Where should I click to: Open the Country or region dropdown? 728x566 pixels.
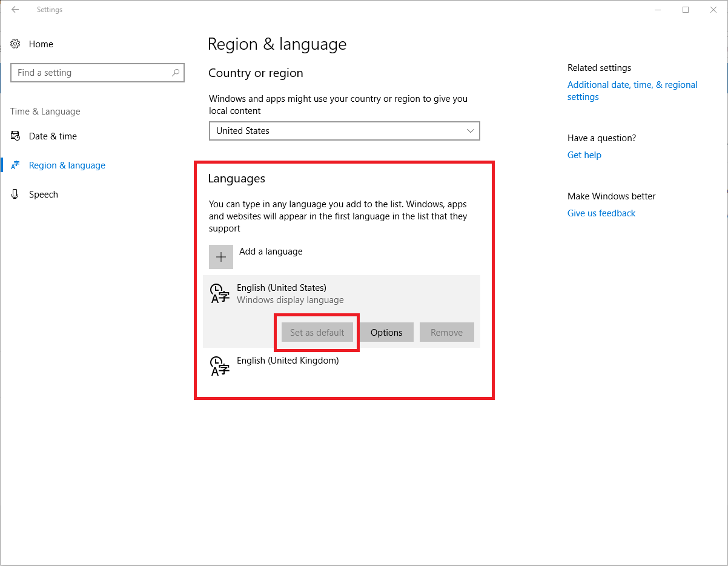(345, 131)
